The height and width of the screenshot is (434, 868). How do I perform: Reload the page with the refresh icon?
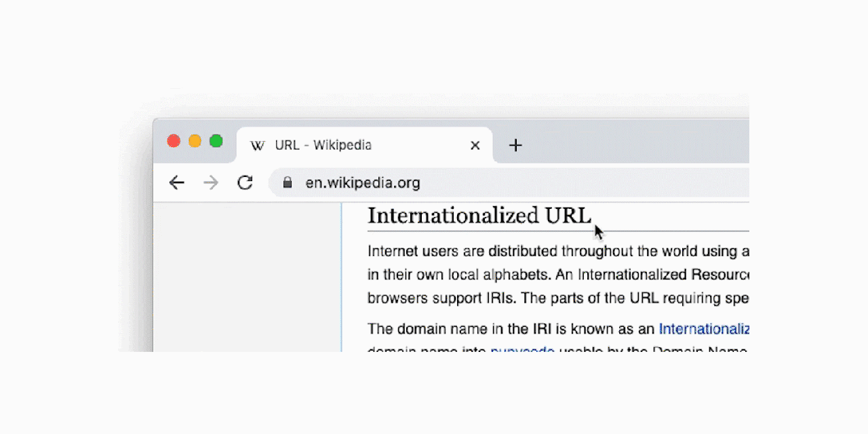point(245,182)
